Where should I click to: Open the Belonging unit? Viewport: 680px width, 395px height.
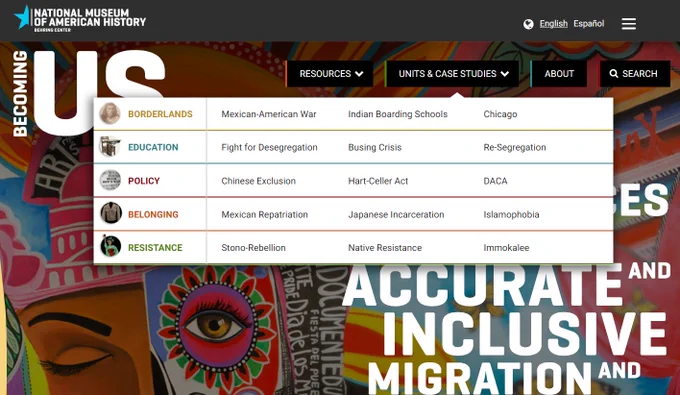153,214
